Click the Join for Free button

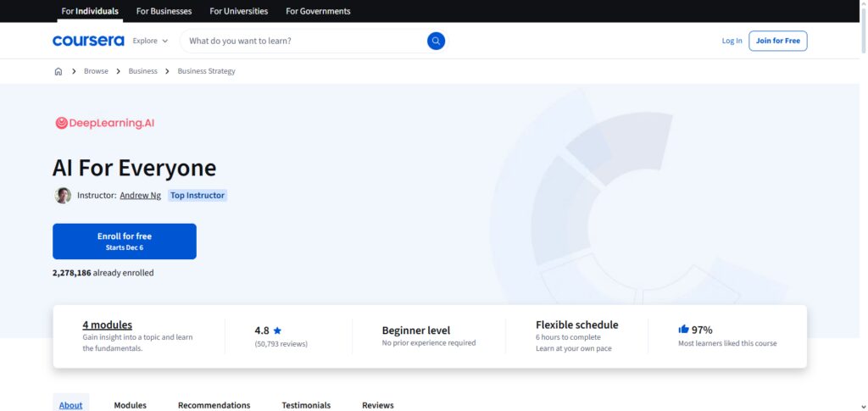click(x=778, y=41)
